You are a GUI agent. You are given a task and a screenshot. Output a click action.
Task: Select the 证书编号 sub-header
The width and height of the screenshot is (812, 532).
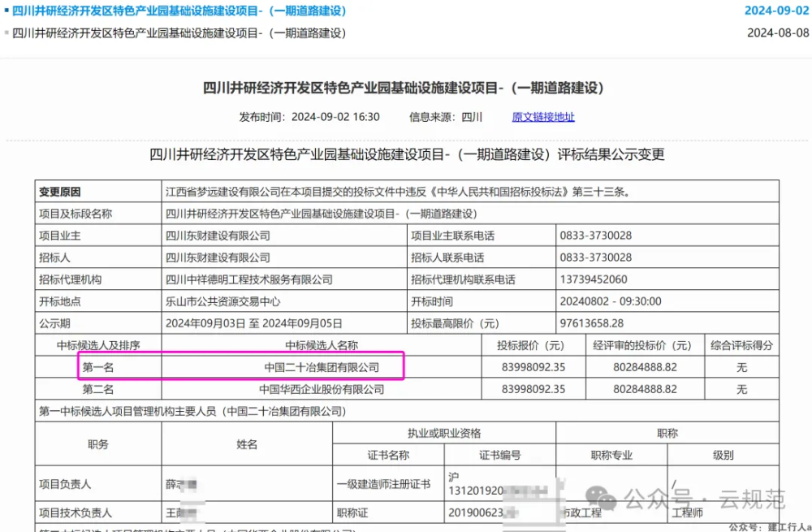point(499,456)
